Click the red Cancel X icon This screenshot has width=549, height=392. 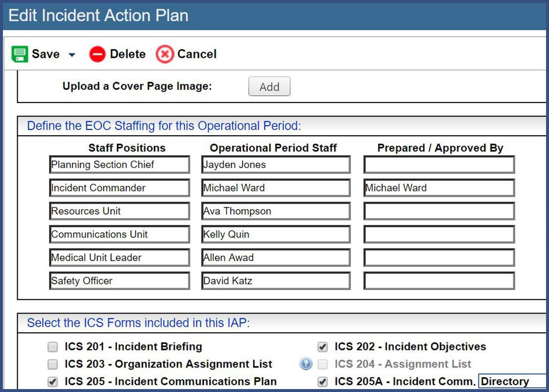[165, 54]
